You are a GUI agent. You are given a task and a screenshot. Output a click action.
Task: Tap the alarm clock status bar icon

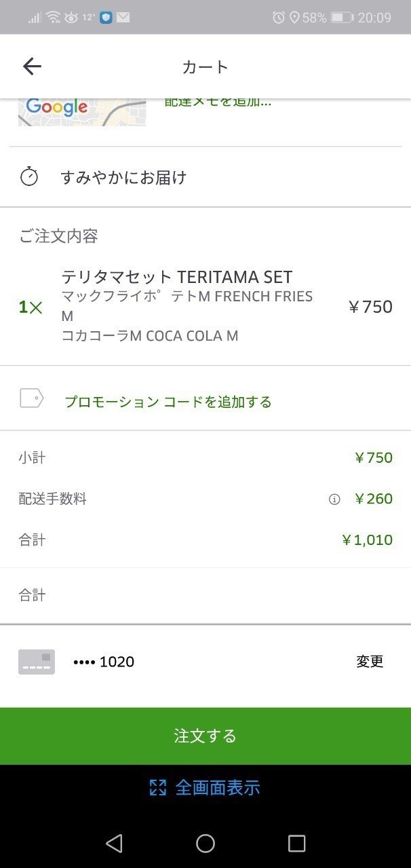(277, 16)
